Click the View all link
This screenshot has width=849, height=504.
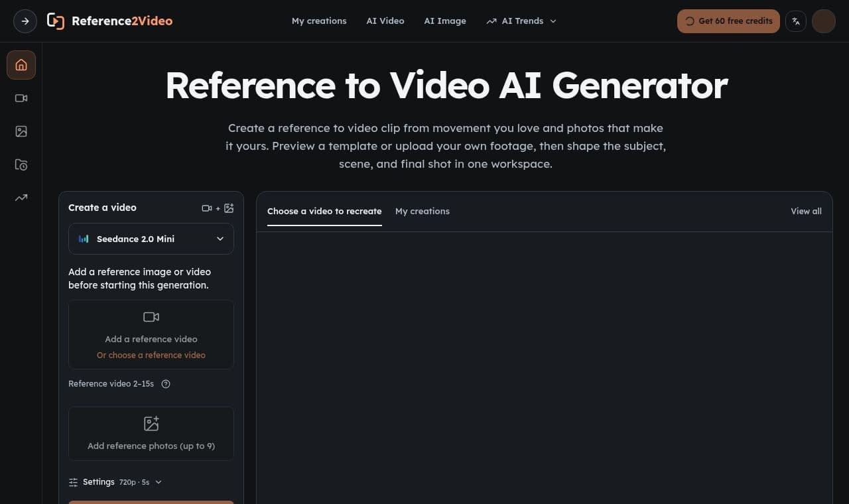click(x=806, y=212)
